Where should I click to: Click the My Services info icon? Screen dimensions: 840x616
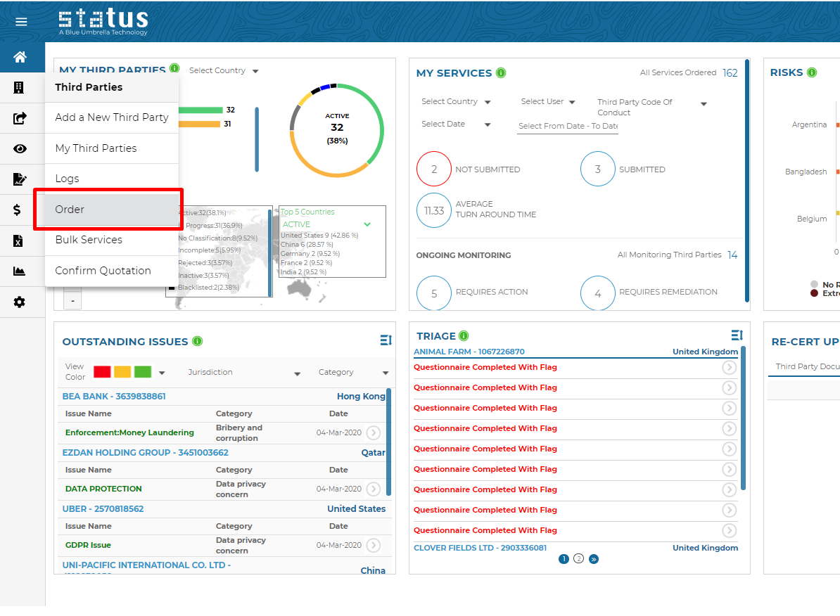[501, 73]
